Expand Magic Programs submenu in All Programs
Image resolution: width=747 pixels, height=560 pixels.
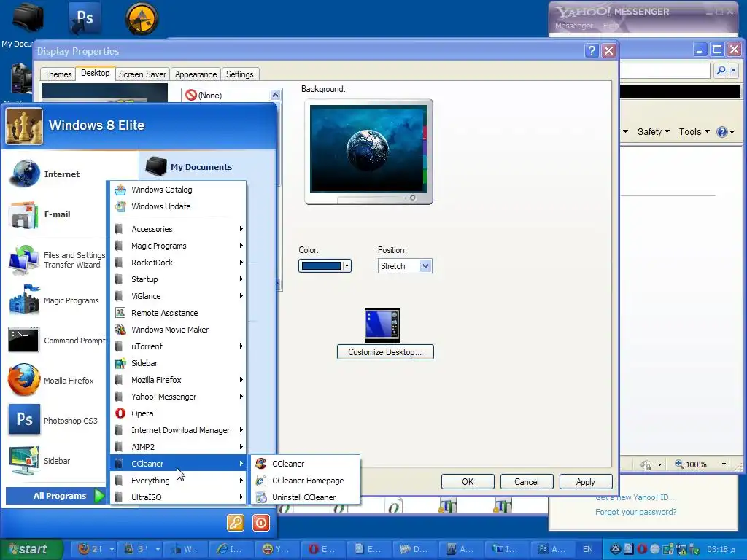pyautogui.click(x=178, y=246)
